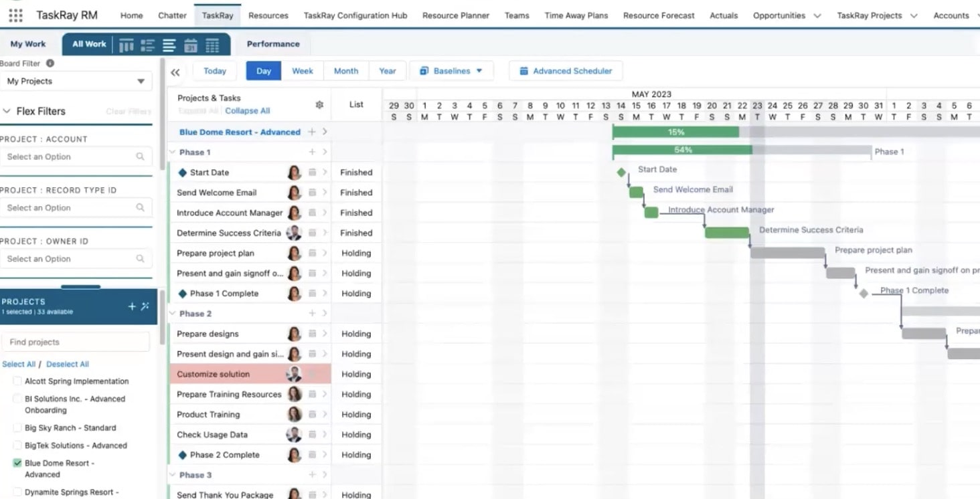Collapse Phase 1 group
The image size is (980, 499).
(x=172, y=152)
